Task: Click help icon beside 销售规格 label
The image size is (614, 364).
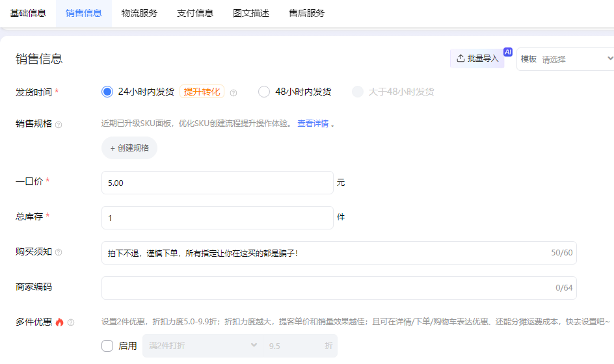Action: [x=59, y=124]
